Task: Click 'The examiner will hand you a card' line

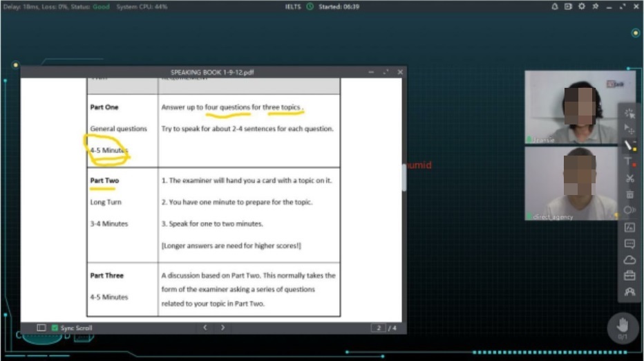Action: 247,180
